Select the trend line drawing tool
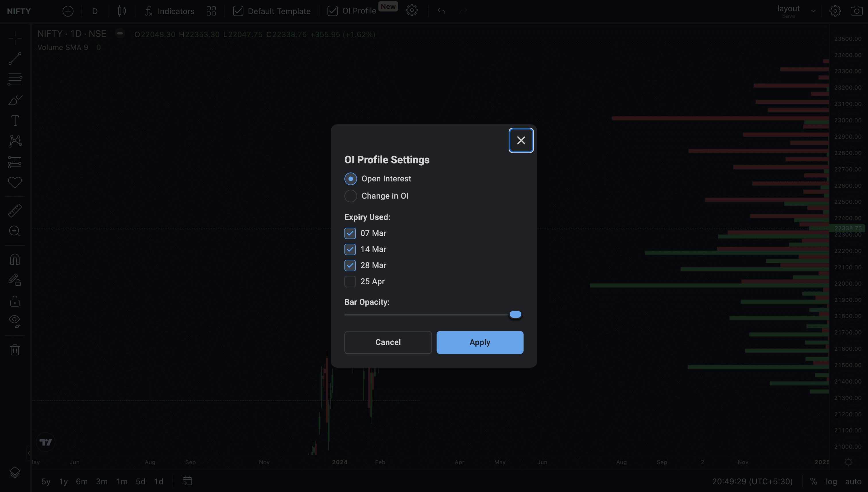This screenshot has width=868, height=492. point(15,59)
